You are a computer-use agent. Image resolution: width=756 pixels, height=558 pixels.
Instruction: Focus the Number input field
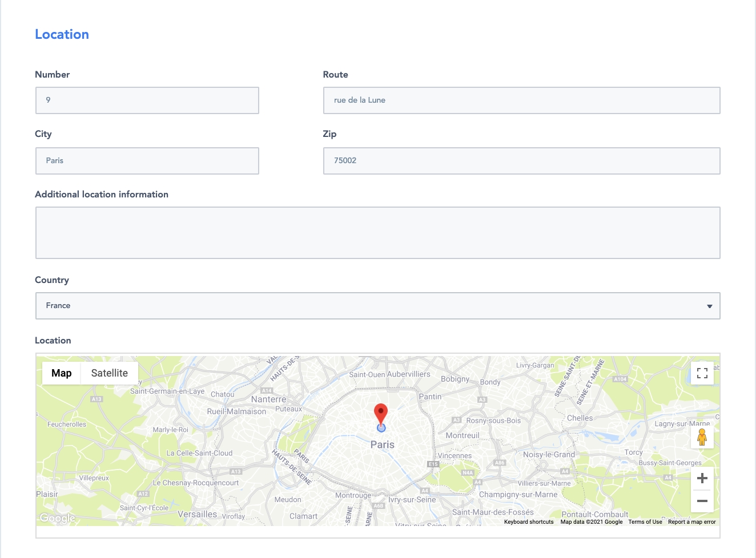coord(147,100)
